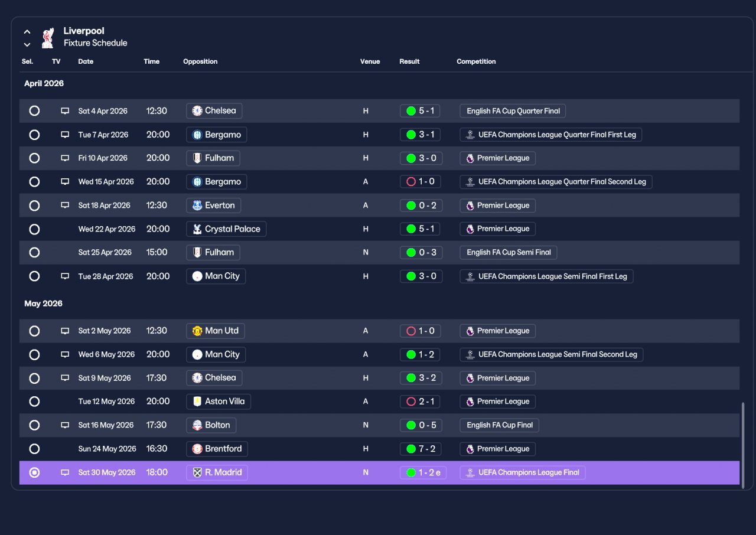Sort by the Date column header
The image size is (756, 535).
click(x=86, y=61)
